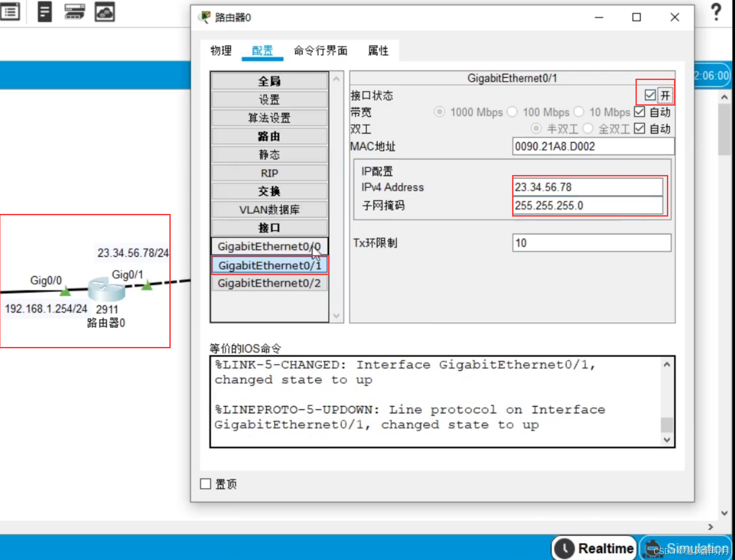This screenshot has width=735, height=560.
Task: Toggle the 带宽 自动 checkbox
Action: [x=639, y=112]
